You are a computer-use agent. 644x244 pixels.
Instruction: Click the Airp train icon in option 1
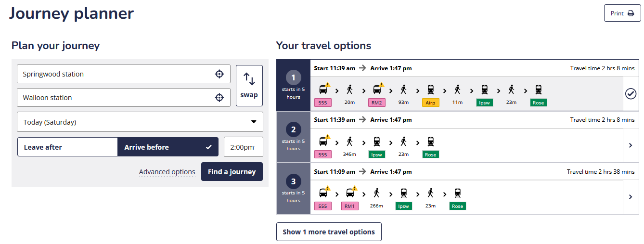click(x=430, y=89)
